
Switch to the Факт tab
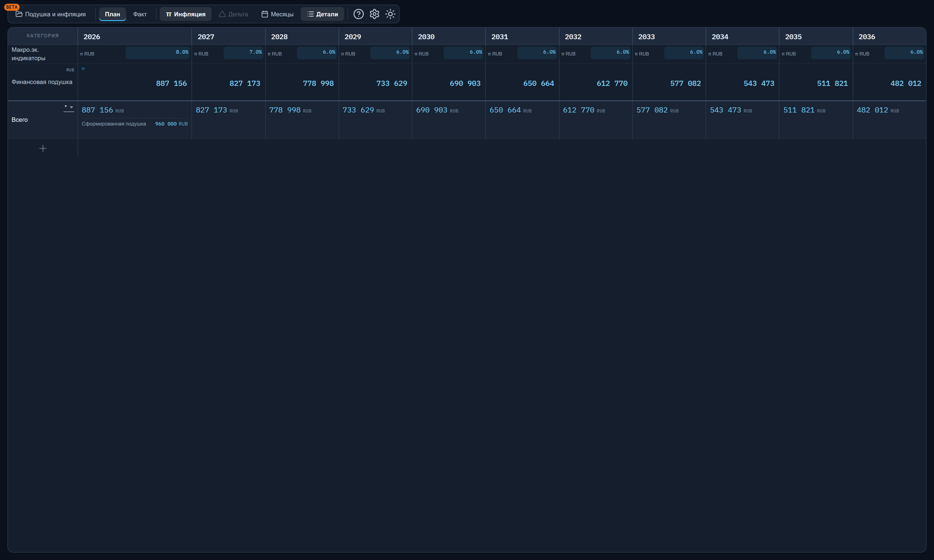[x=140, y=14]
